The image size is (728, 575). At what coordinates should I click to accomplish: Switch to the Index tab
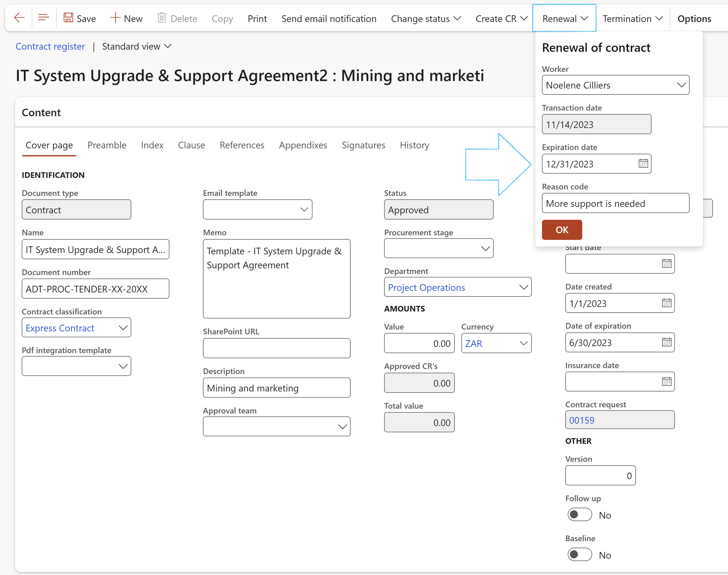(152, 145)
